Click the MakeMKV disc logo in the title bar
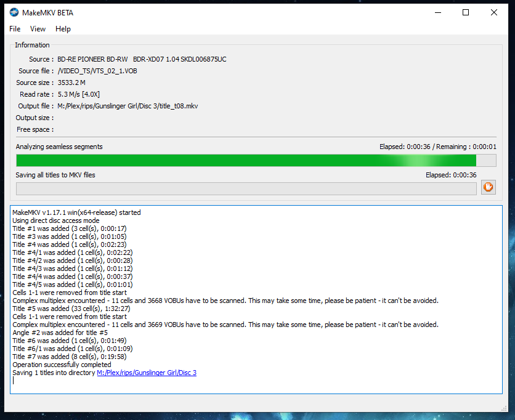Viewport: 515px width, 420px height. tap(14, 12)
